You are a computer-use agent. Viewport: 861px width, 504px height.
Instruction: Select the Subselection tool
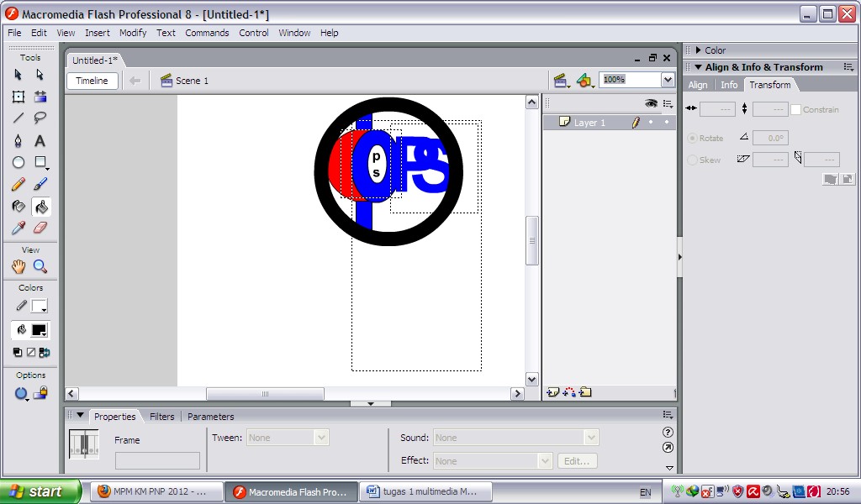40,75
